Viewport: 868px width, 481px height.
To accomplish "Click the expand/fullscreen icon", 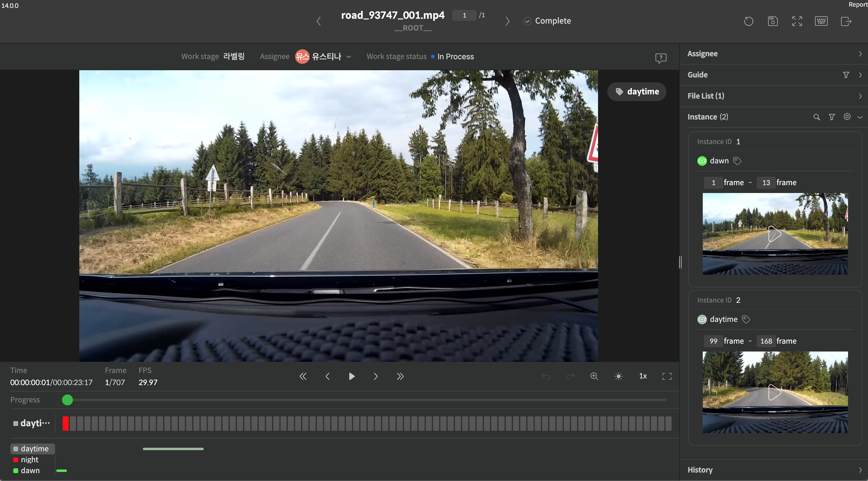I will click(x=797, y=20).
